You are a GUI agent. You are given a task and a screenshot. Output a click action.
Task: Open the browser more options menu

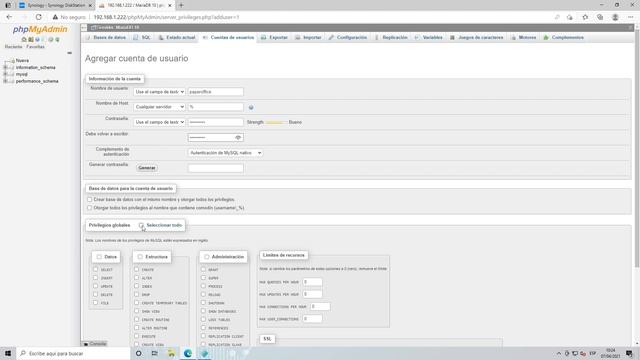[631, 17]
